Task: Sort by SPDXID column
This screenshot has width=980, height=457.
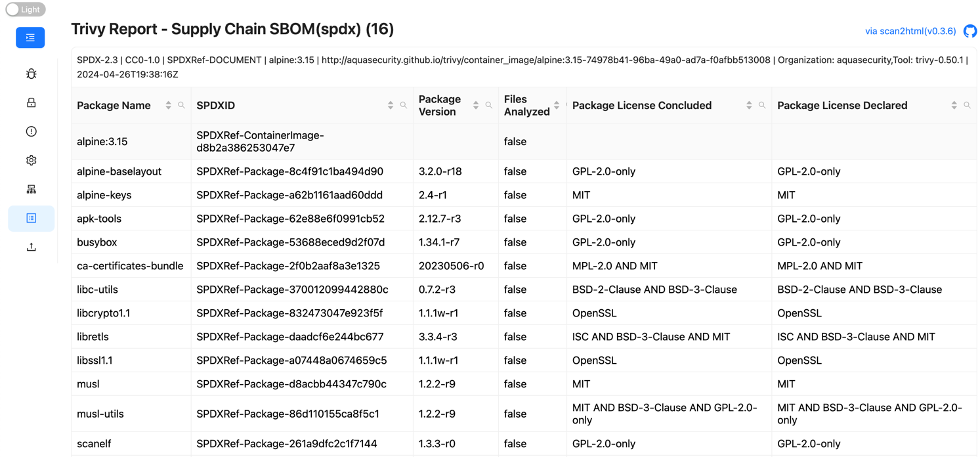Action: click(x=391, y=105)
